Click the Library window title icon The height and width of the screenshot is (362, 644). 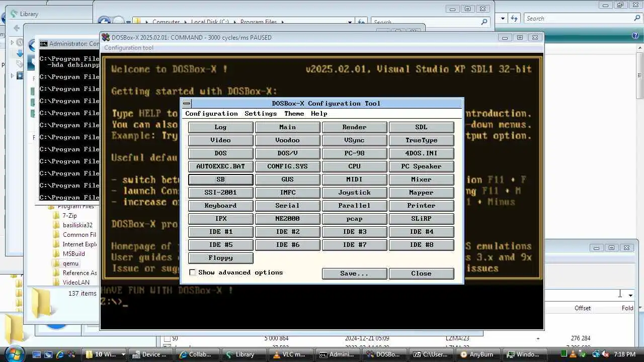(x=14, y=14)
